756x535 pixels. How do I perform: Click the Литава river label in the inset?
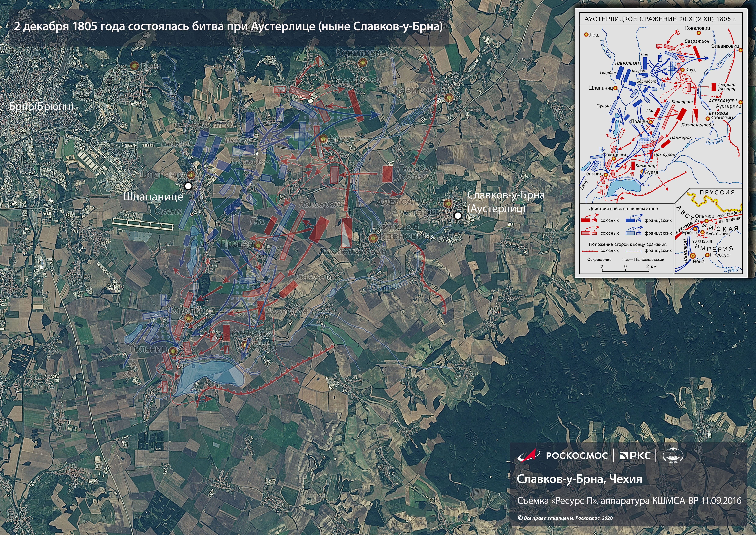pyautogui.click(x=715, y=142)
